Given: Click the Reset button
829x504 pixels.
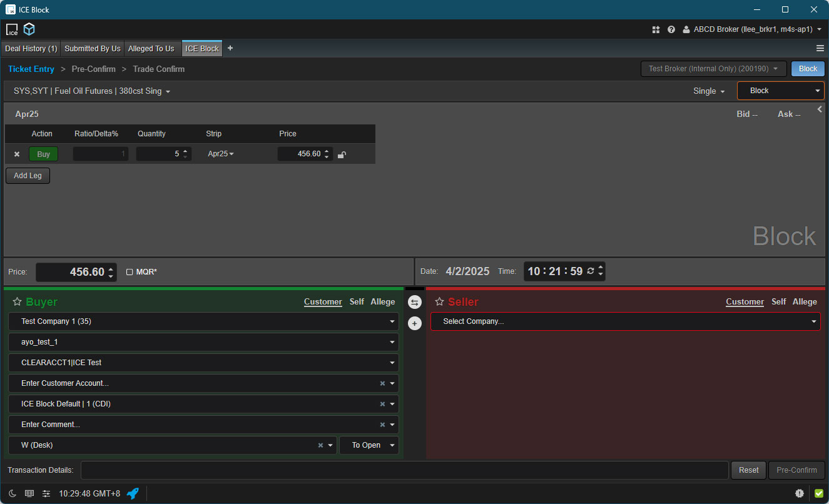Looking at the screenshot, I should pos(748,470).
